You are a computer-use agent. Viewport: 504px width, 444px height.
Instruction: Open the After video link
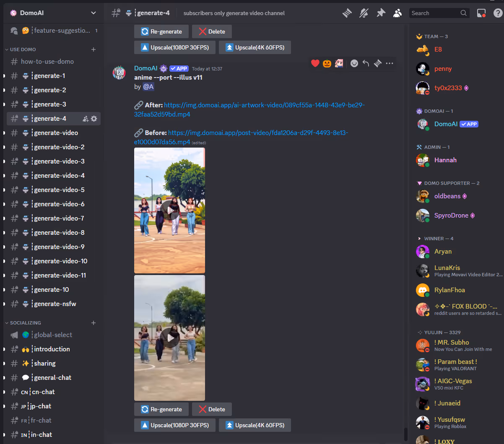tap(249, 109)
